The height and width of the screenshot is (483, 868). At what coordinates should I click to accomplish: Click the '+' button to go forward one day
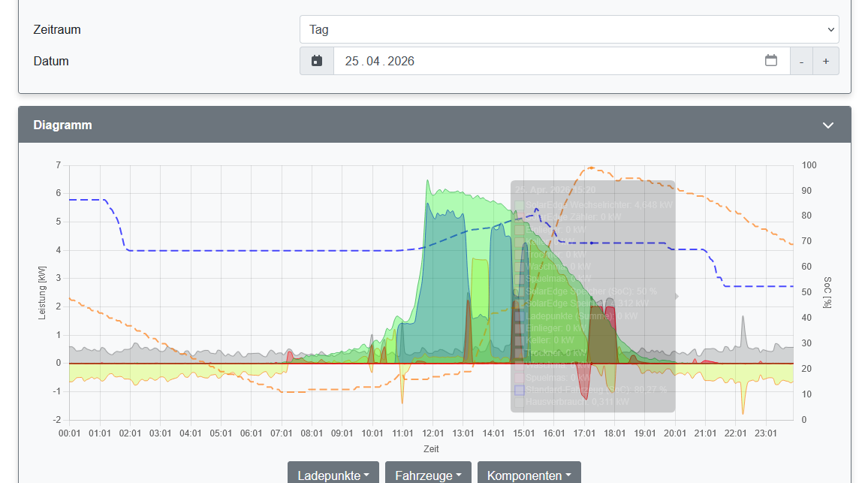tap(825, 61)
